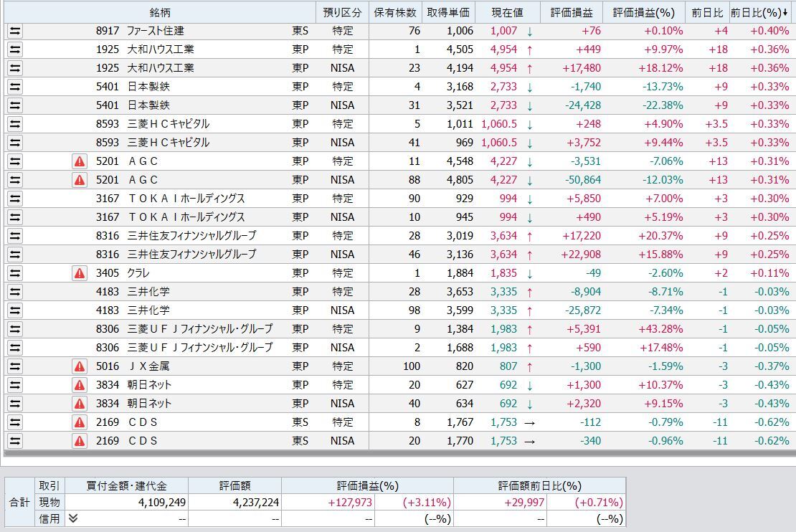
Task: Sort by the 銘柄 column header
Action: [x=160, y=13]
